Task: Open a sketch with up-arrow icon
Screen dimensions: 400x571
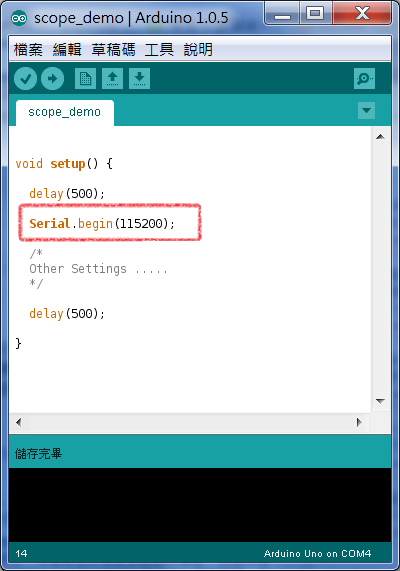Action: pos(112,78)
